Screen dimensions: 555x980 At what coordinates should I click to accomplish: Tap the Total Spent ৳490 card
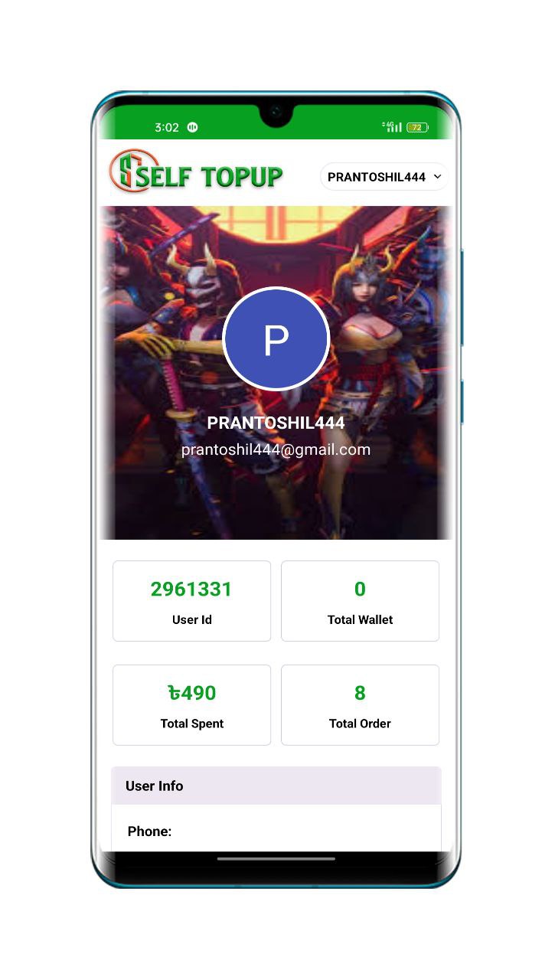click(191, 705)
